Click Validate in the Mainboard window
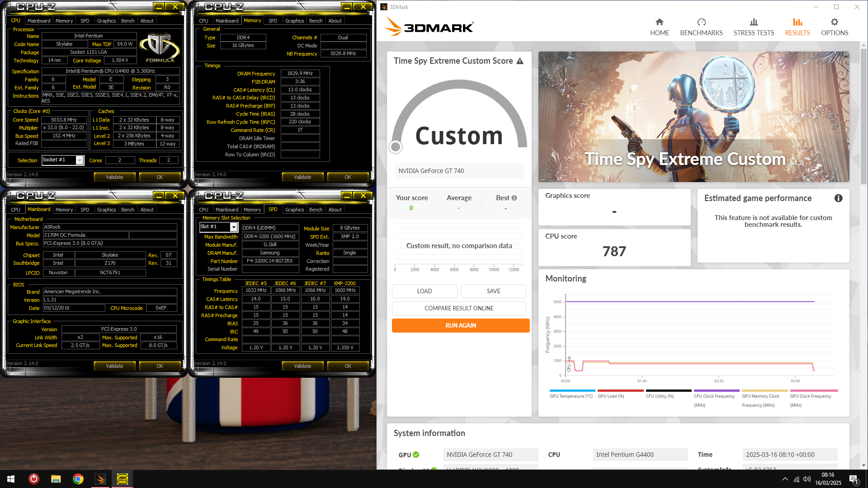 click(x=114, y=366)
